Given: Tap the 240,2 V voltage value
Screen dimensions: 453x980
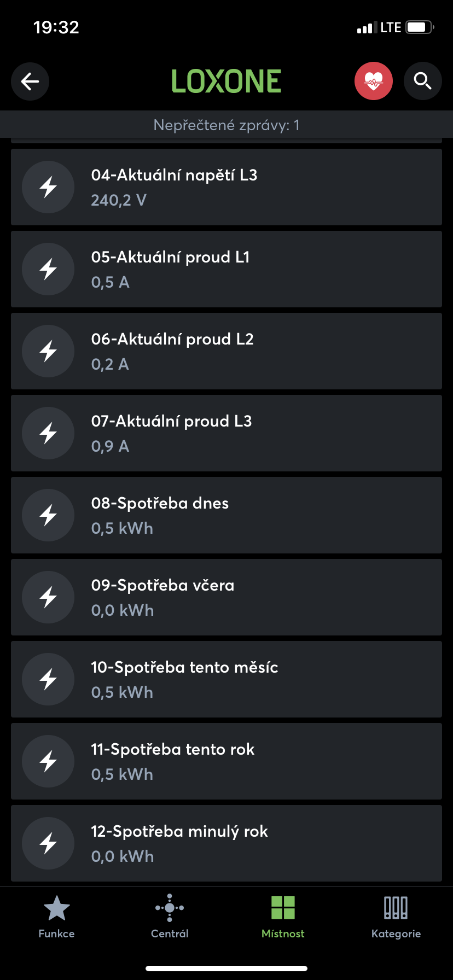Looking at the screenshot, I should coord(119,200).
